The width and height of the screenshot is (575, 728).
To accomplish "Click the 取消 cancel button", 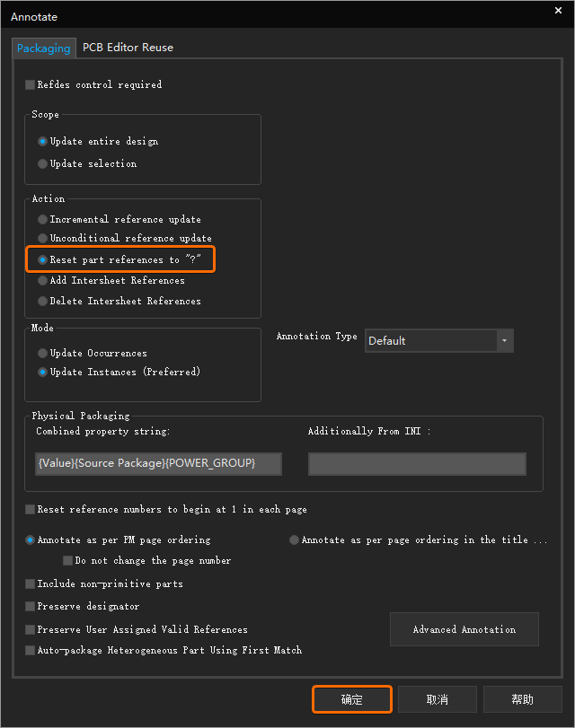I will tap(437, 699).
